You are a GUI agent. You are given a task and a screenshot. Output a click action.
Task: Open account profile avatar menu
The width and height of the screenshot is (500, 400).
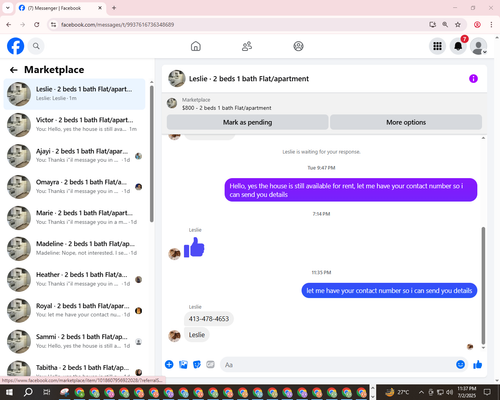[479, 46]
